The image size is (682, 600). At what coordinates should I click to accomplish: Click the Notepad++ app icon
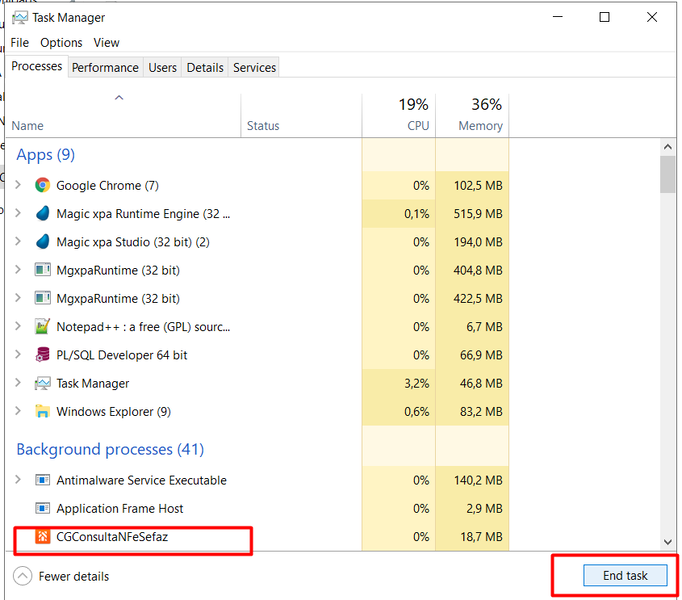42,326
